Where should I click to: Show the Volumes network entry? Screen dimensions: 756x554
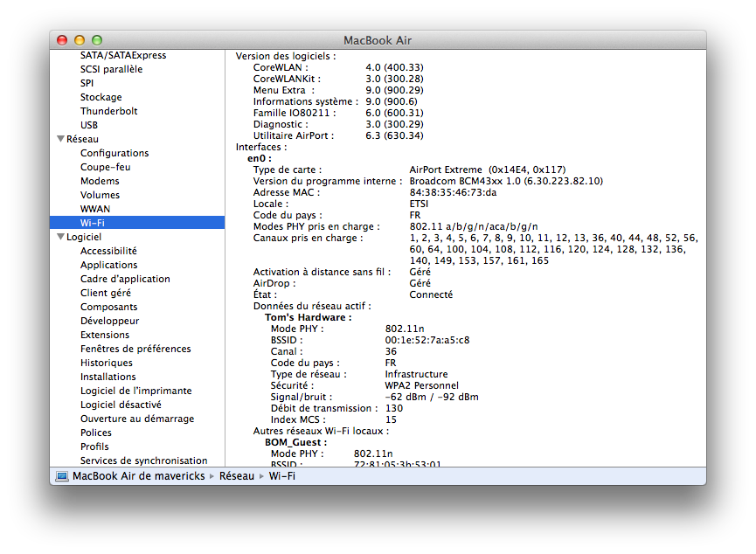point(100,195)
